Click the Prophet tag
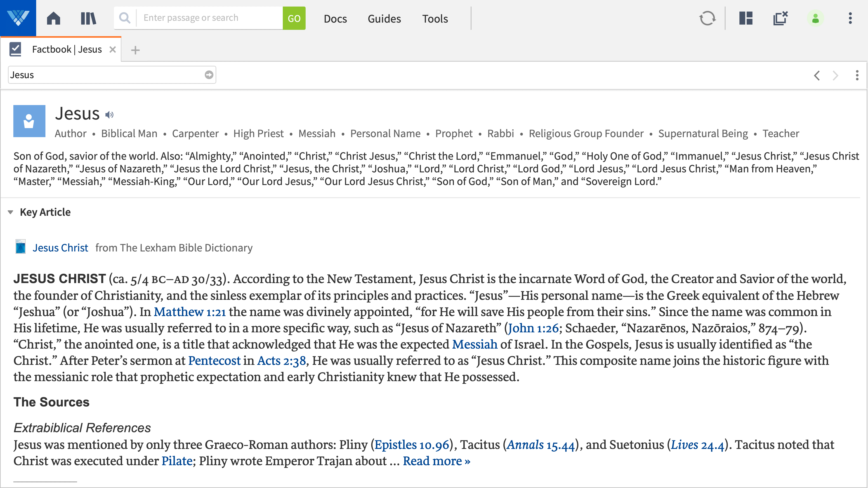This screenshot has height=488, width=868. pyautogui.click(x=454, y=133)
